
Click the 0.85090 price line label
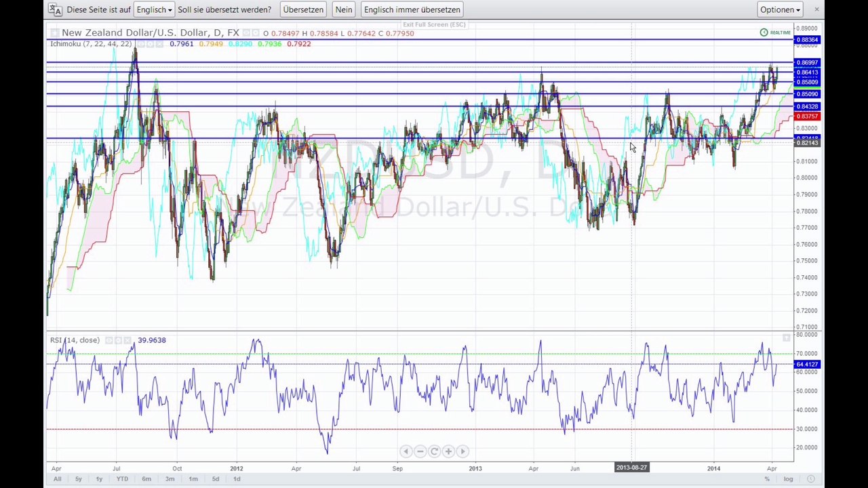807,94
